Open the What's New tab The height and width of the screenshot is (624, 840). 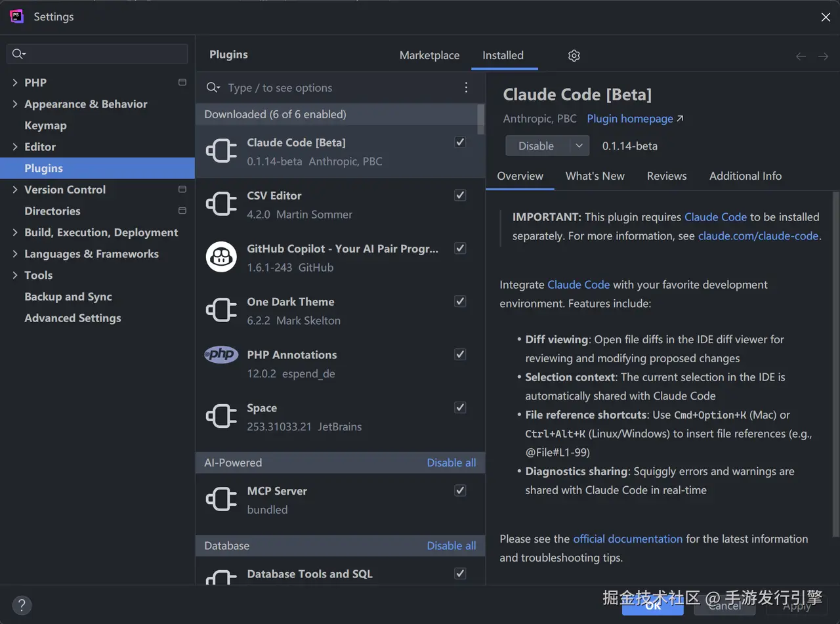[x=595, y=176]
